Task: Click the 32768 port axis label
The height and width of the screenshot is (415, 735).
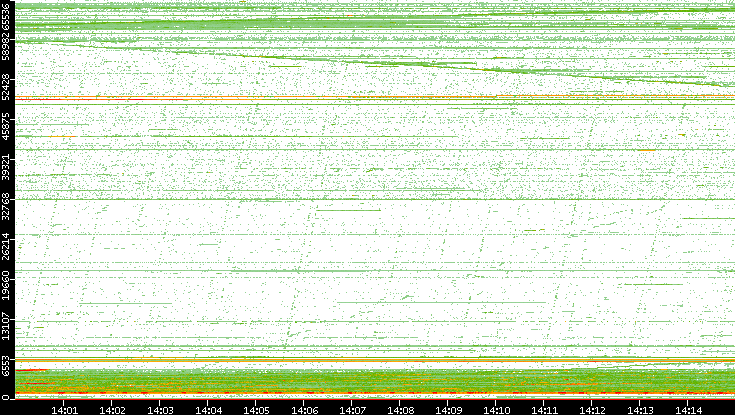Action: coord(6,206)
